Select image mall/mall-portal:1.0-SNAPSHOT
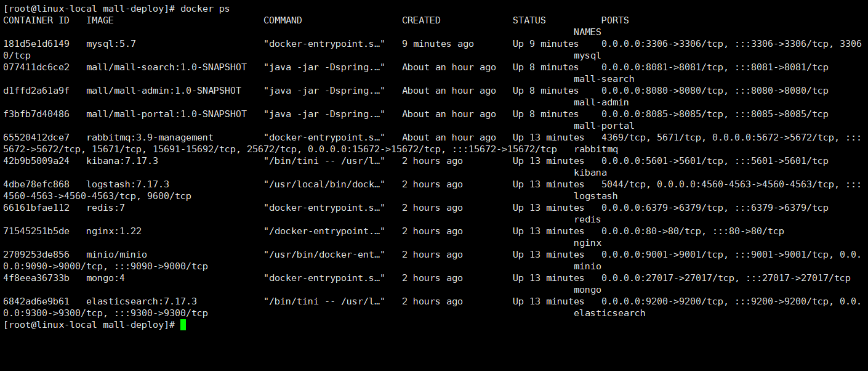Screen dimensions: 868x371 coord(167,114)
